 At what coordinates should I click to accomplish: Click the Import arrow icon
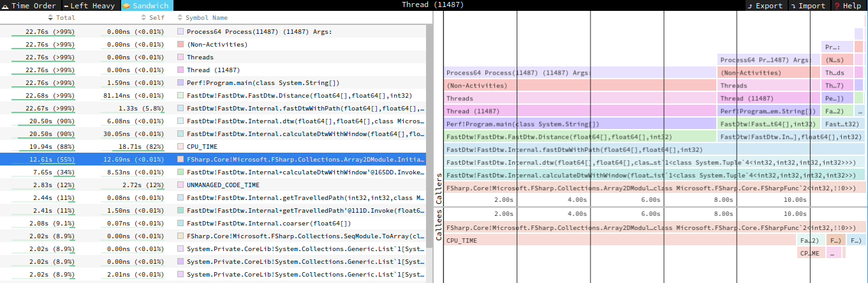[793, 6]
